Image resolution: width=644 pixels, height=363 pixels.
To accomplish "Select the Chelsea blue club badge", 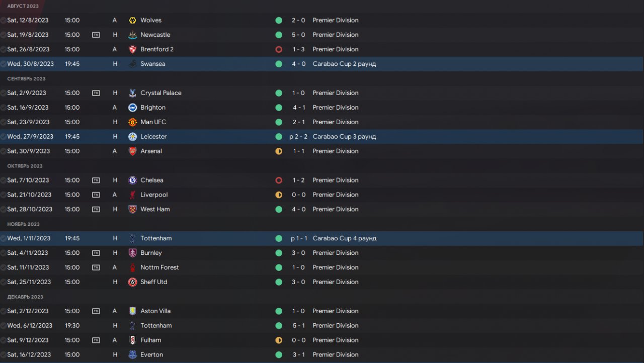I will (132, 180).
